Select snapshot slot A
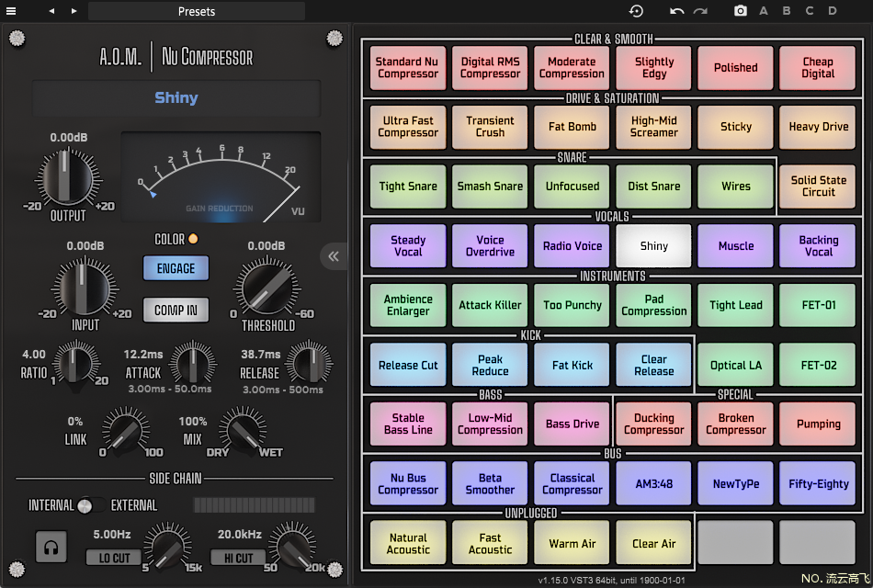 pyautogui.click(x=764, y=11)
